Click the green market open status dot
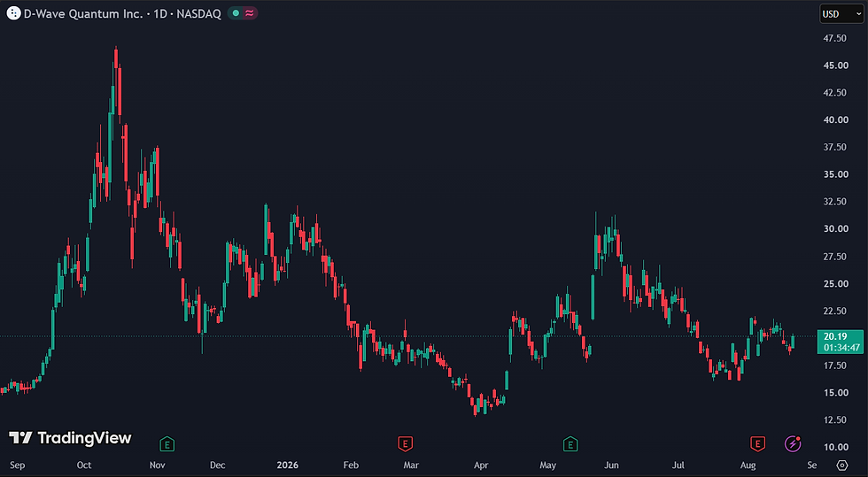 pos(236,13)
